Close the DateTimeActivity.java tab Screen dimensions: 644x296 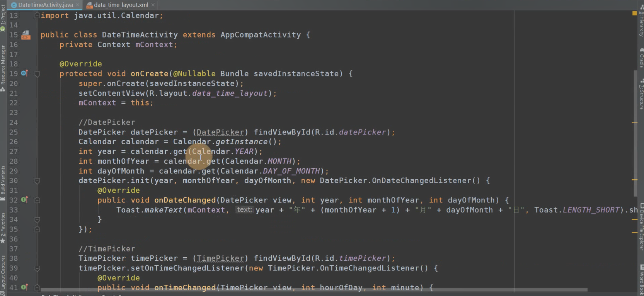pos(77,5)
